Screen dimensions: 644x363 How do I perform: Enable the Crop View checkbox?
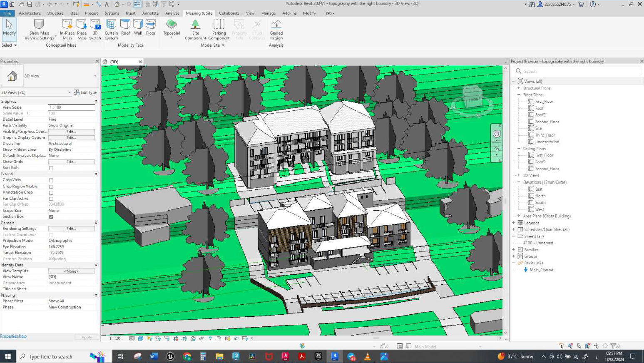(51, 180)
